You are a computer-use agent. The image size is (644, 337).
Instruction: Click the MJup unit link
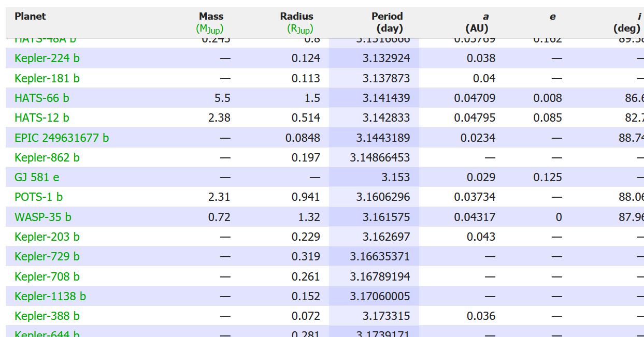210,29
